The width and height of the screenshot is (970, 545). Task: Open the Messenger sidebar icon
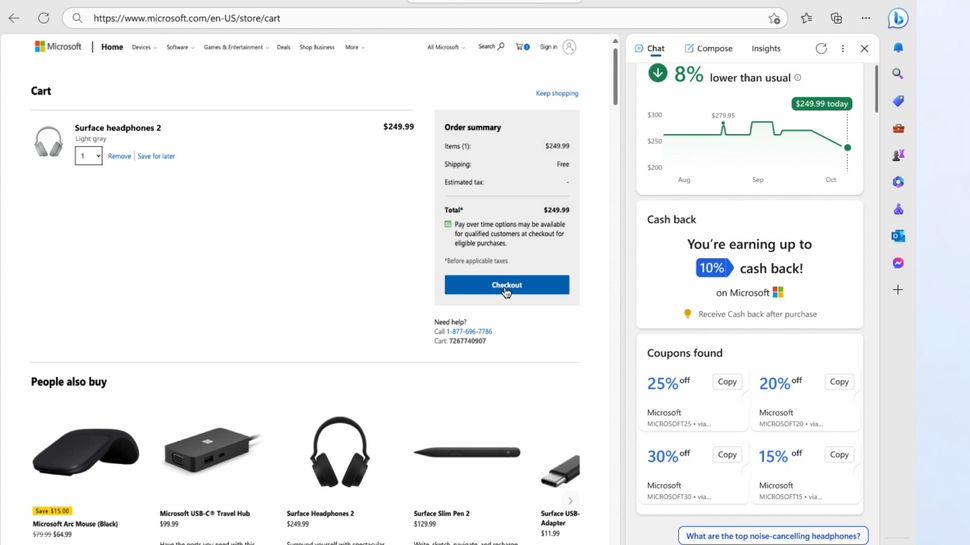pos(898,263)
